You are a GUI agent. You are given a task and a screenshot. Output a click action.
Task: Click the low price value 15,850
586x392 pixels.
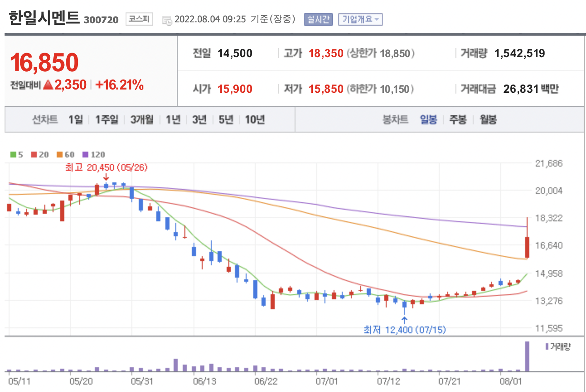326,89
